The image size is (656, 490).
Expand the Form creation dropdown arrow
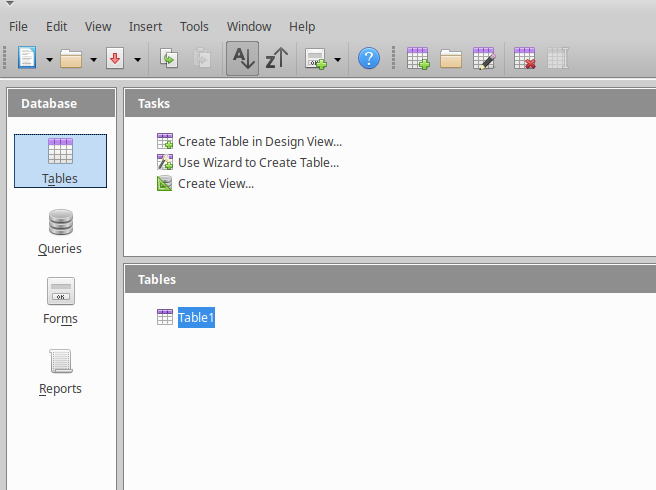click(x=338, y=59)
